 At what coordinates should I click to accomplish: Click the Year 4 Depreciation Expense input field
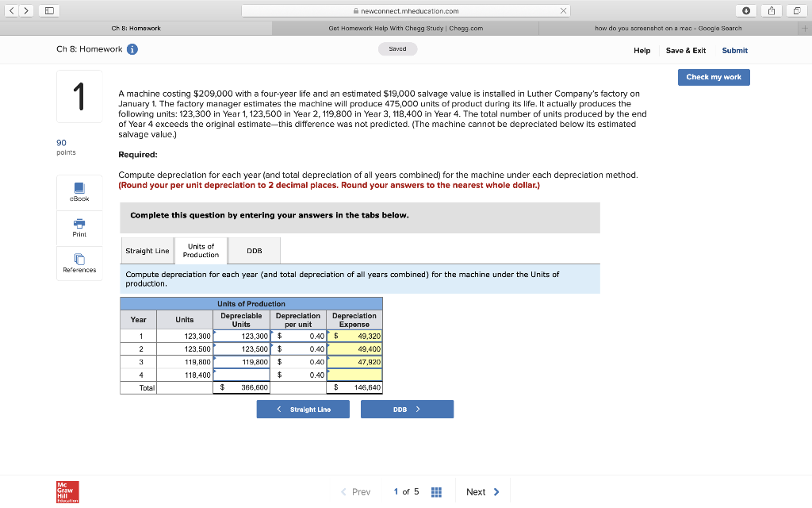pos(354,375)
